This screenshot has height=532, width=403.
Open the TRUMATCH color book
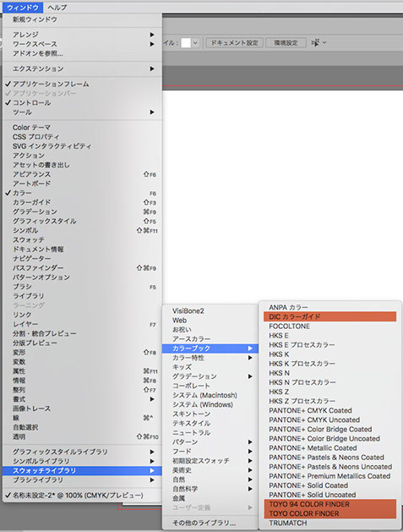[x=329, y=523]
